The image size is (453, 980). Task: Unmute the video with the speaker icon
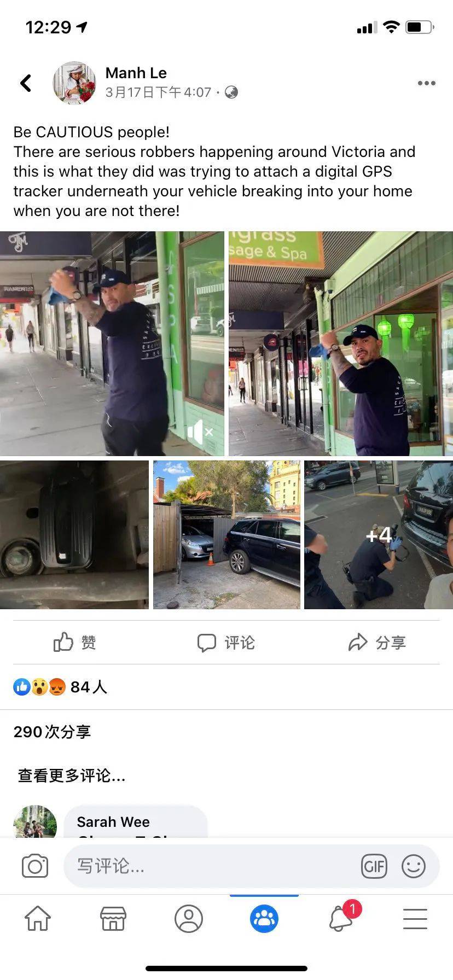pos(200,433)
